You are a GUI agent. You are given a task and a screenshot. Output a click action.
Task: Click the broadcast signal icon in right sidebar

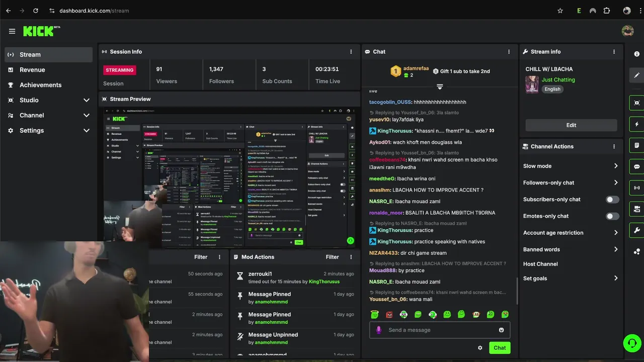pyautogui.click(x=637, y=188)
